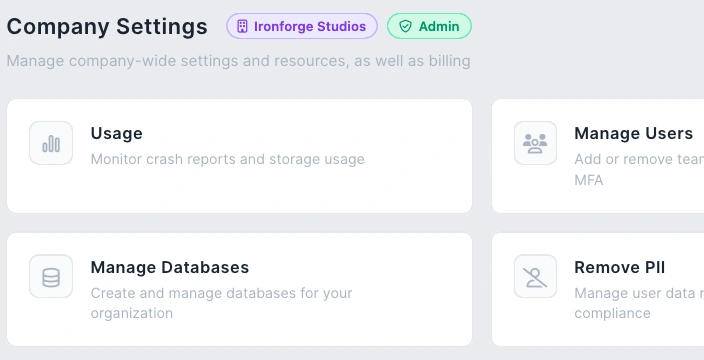This screenshot has height=360, width=704.
Task: Click the shield icon in Admin badge
Action: coord(405,26)
